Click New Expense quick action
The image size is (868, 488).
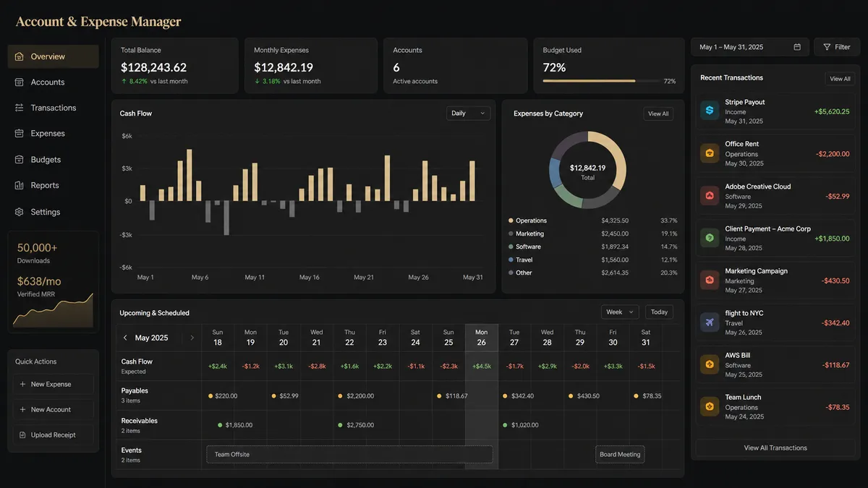pyautogui.click(x=54, y=385)
